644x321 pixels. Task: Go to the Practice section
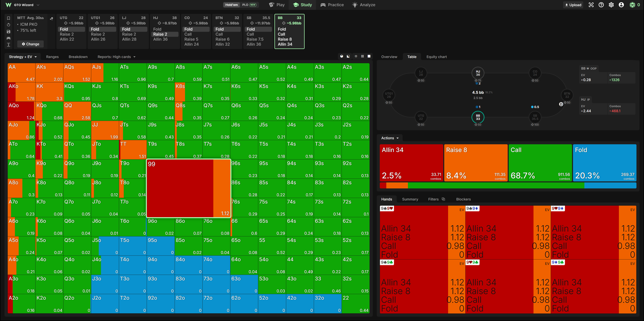pos(332,5)
